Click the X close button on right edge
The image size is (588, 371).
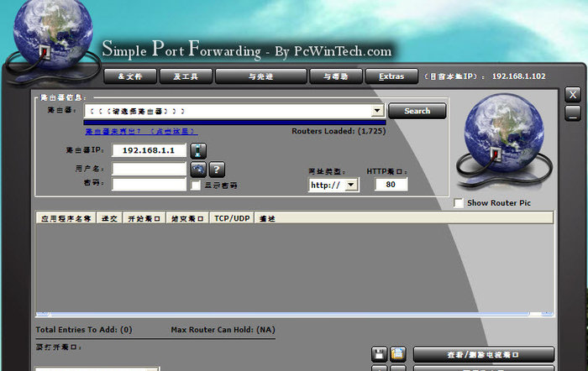click(573, 95)
